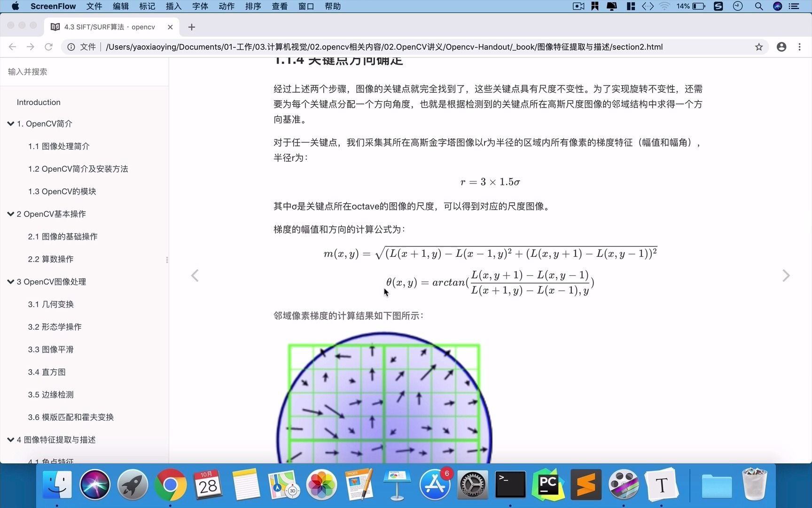Click the browser back arrow
Screen dimensions: 812x508
point(13,47)
